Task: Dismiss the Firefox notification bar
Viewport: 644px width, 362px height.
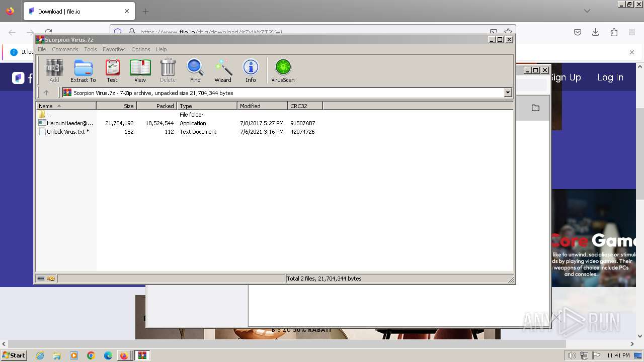Action: tap(632, 52)
